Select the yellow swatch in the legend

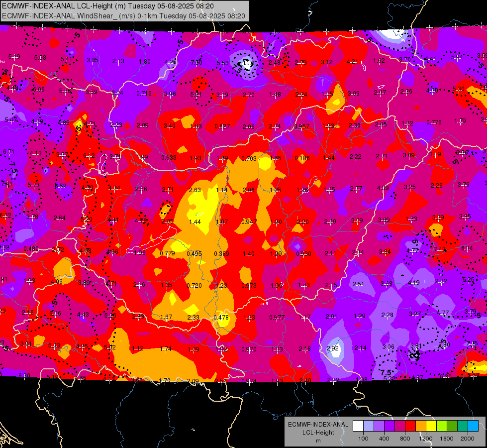[431, 426]
